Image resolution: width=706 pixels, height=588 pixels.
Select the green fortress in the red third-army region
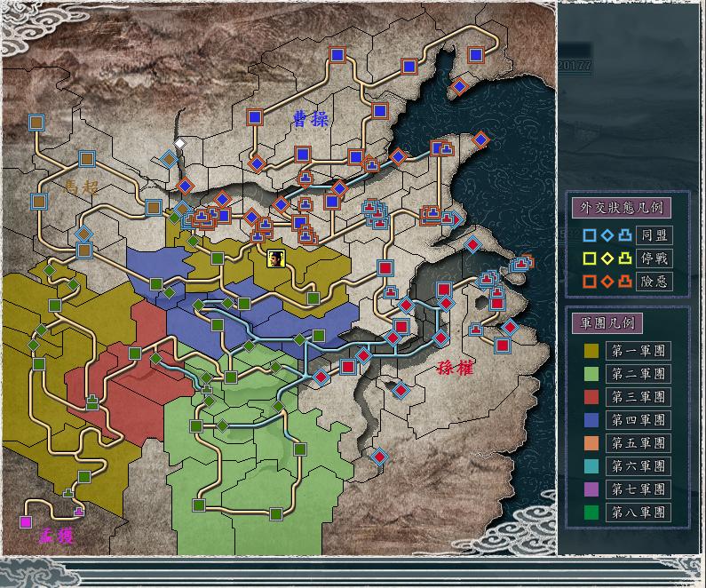[91, 401]
